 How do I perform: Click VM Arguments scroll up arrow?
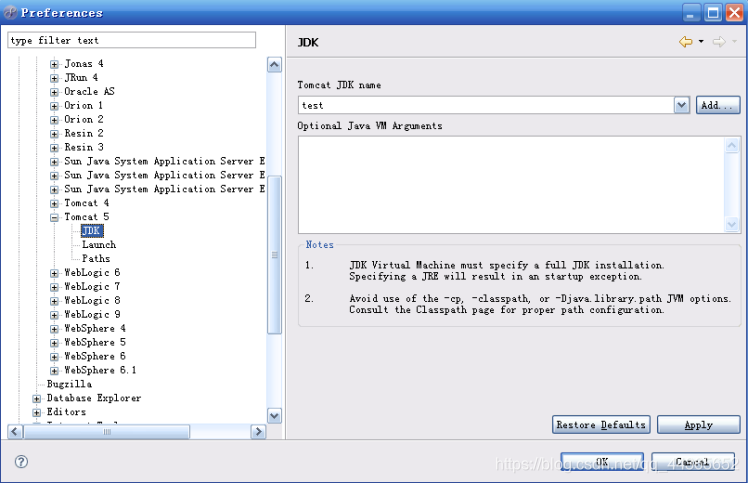[x=732, y=145]
